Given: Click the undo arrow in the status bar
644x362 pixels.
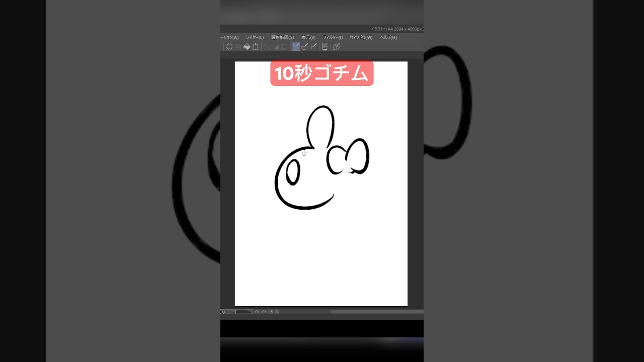Looking at the screenshot, I should [x=257, y=311].
